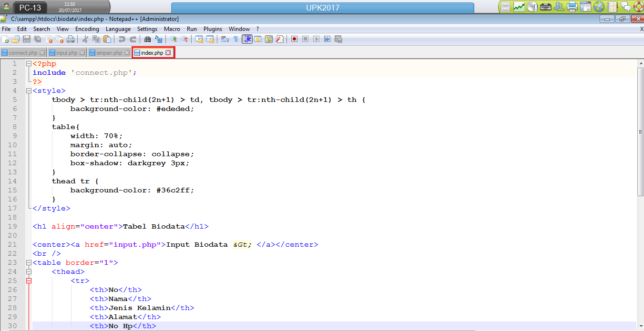Start recording a macro
644x331 pixels.
point(294,39)
